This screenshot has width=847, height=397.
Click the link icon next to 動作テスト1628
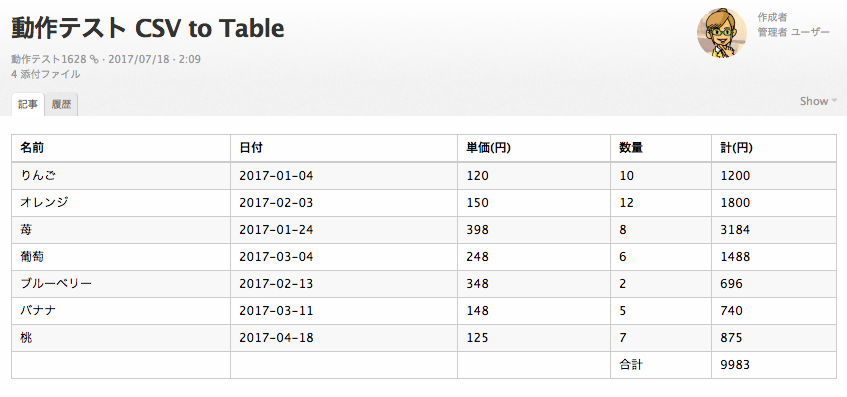point(95,59)
